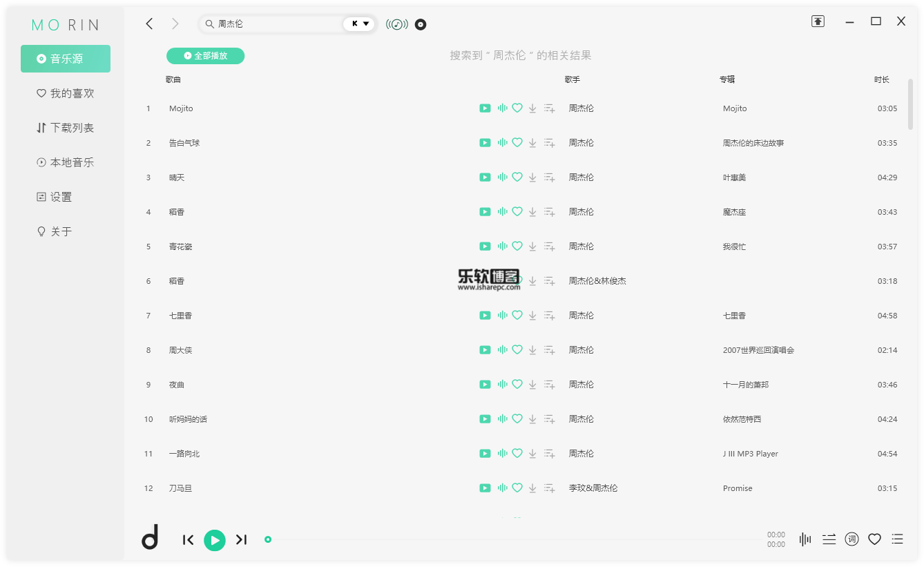Viewport: 924px width, 567px height.
Task: Click album name 叶惠美
Action: (x=734, y=177)
